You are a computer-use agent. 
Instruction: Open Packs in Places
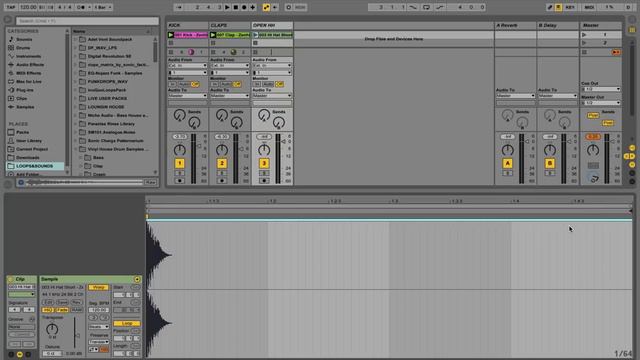coord(22,132)
